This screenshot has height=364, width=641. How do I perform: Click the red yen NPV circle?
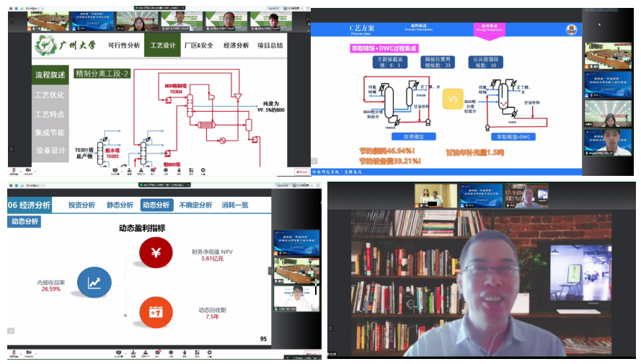coord(155,254)
